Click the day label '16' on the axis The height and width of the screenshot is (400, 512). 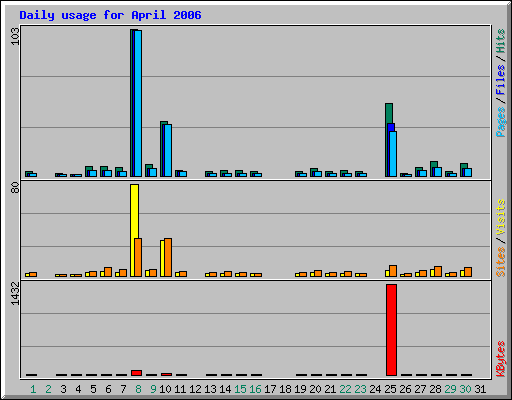(255, 389)
